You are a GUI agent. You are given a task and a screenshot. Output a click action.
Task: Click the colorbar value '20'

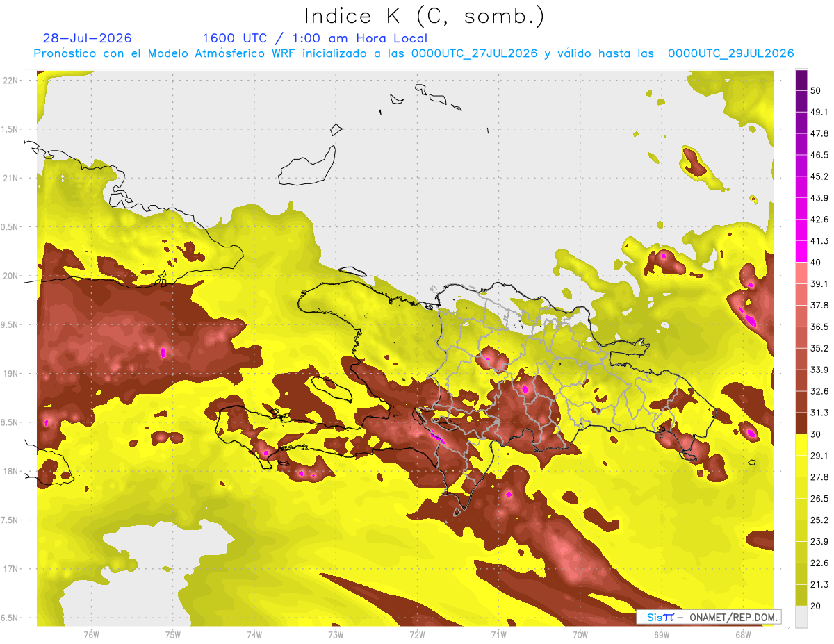pos(816,606)
